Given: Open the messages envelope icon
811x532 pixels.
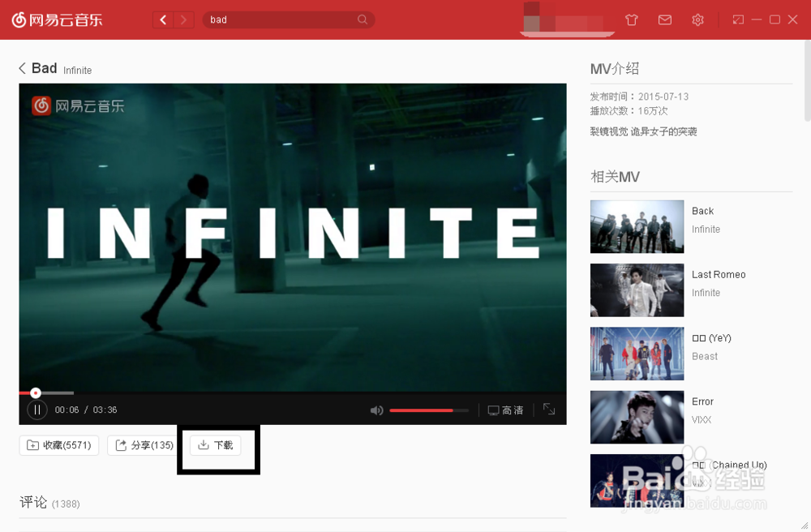Looking at the screenshot, I should (665, 19).
